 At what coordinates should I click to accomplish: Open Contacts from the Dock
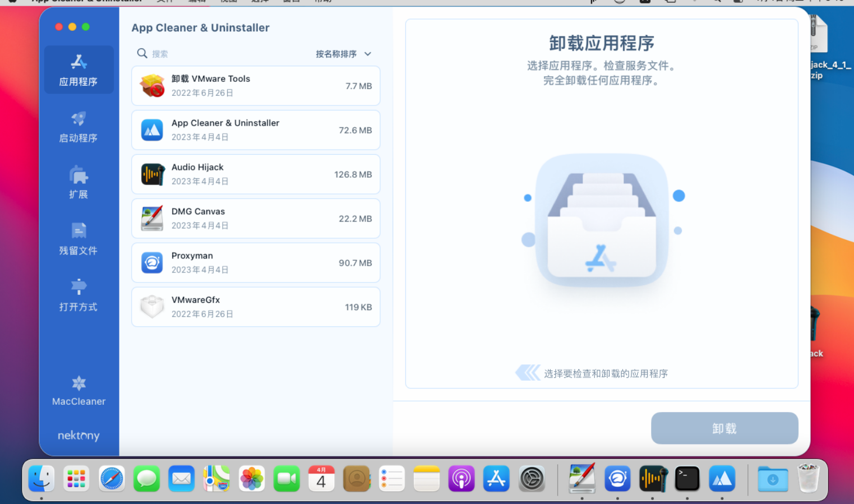coord(357,479)
